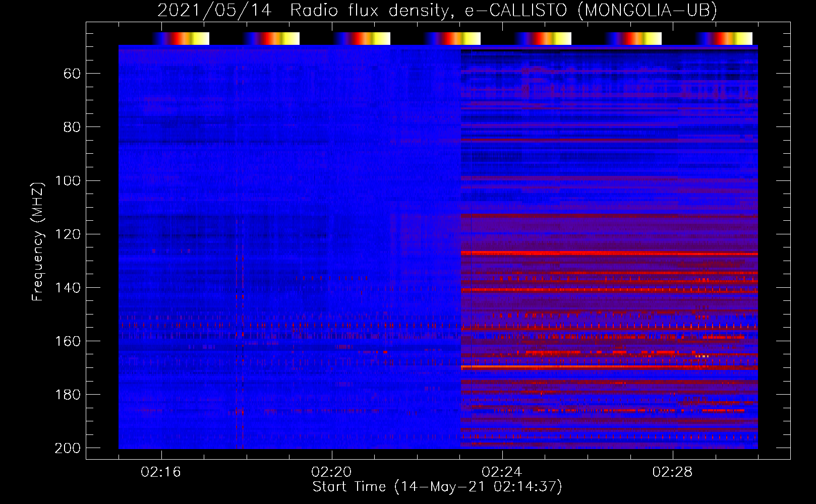The image size is (816, 504).
Task: Click the 02:24 time tick label
Action: [502, 472]
